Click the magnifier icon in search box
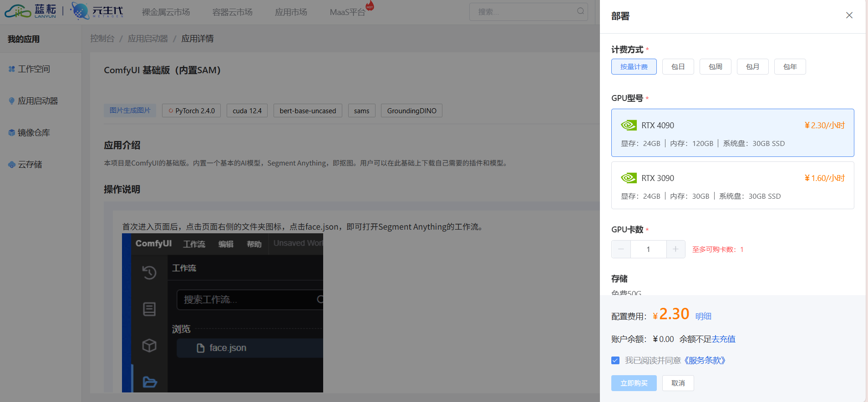 point(580,11)
